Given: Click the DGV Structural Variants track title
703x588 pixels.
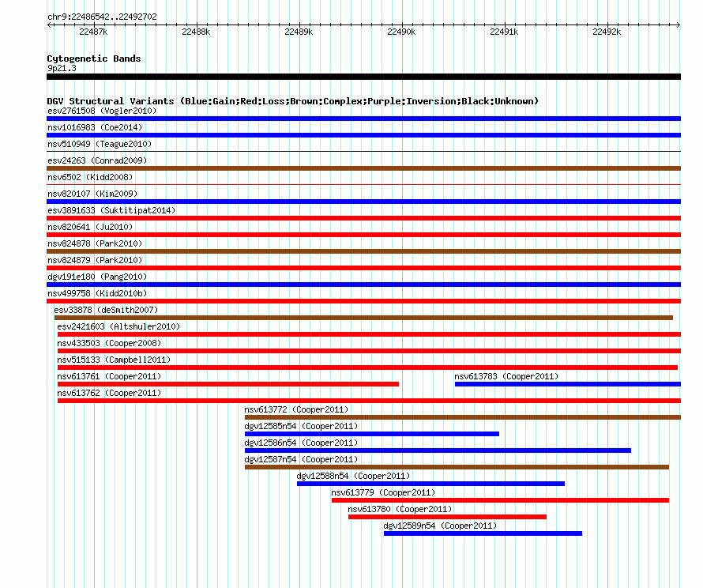Looking at the screenshot, I should pos(293,101).
